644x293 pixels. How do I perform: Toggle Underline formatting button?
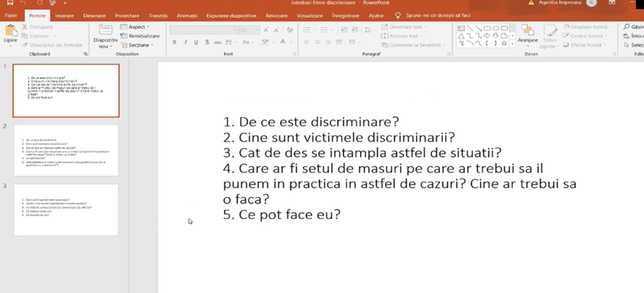point(196,42)
